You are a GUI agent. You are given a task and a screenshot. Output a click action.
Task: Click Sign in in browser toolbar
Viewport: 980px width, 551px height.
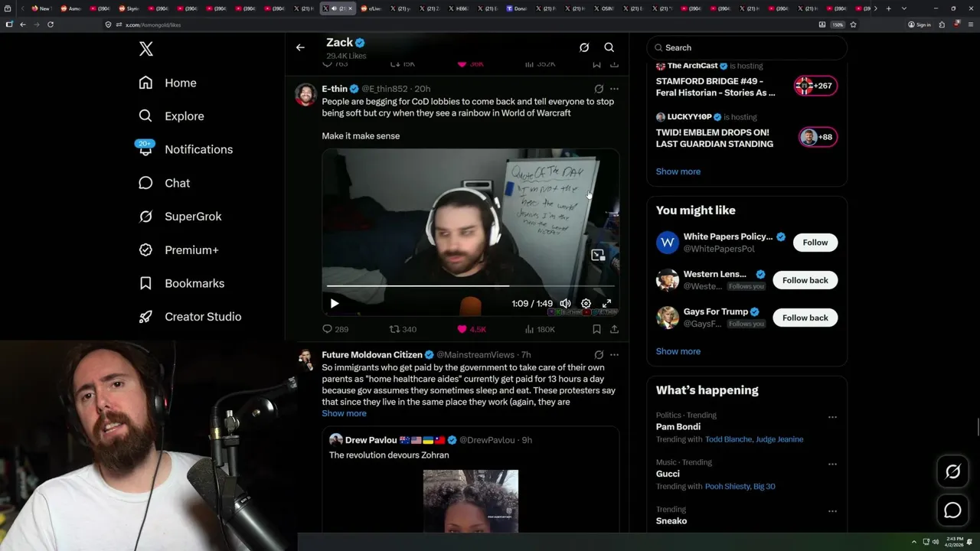[x=920, y=24]
